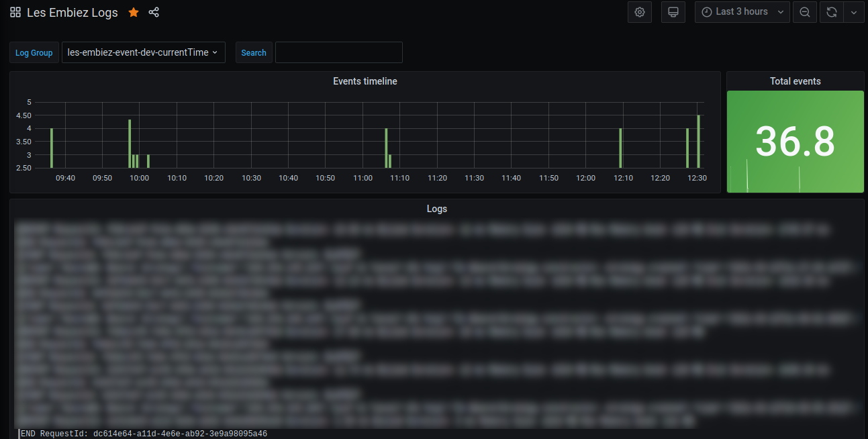Click the tall bar before 10:00

[130, 144]
